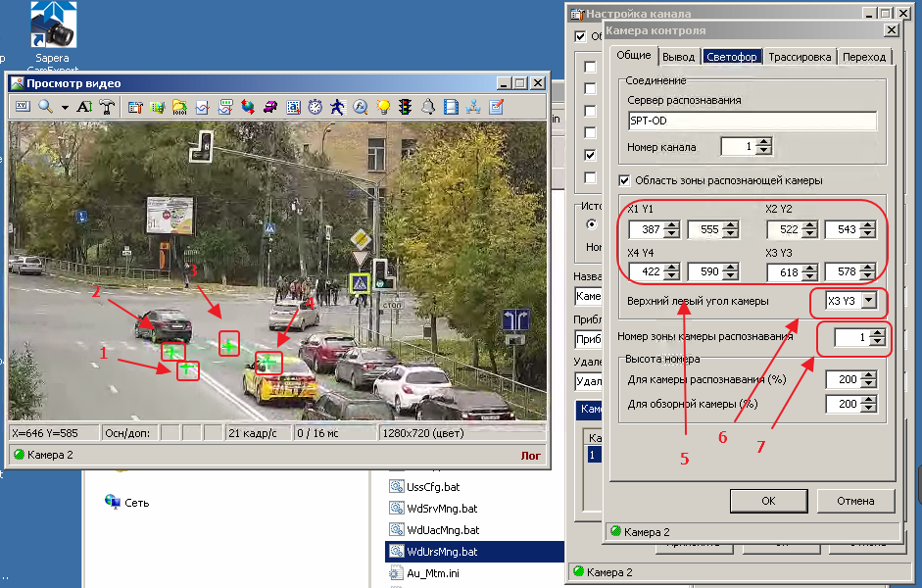Toggle 'Область зоны распознающей камеры' checkbox
Screen dimensions: 922x588
tap(625, 180)
